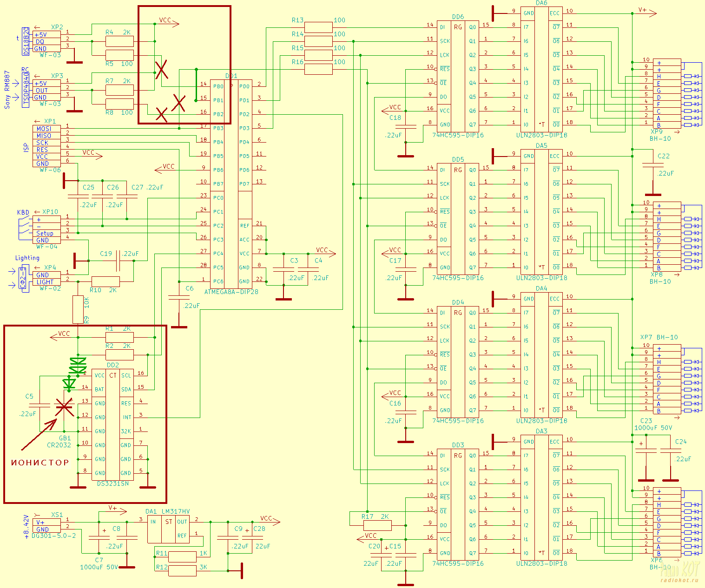
Task: Select the XP10 keyboard connector
Action: (x=46, y=230)
